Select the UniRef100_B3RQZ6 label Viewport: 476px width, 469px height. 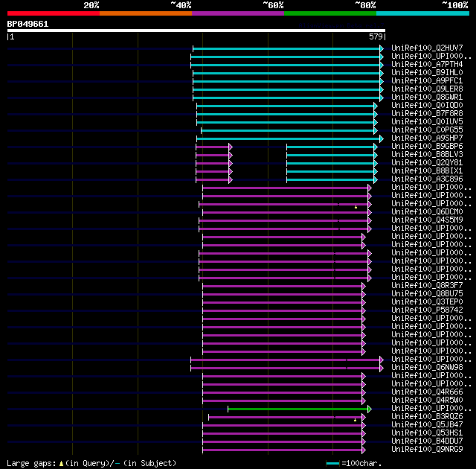tap(427, 417)
